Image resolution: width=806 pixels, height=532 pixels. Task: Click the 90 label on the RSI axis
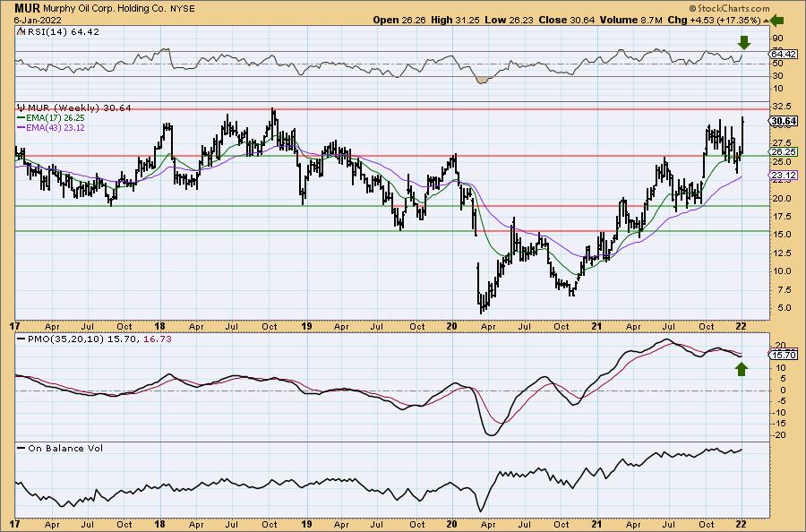click(777, 39)
